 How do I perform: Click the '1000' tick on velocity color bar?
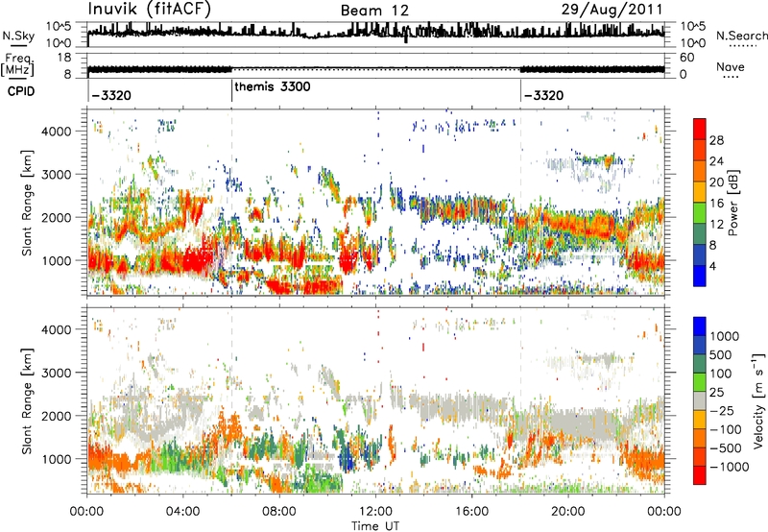click(x=725, y=336)
